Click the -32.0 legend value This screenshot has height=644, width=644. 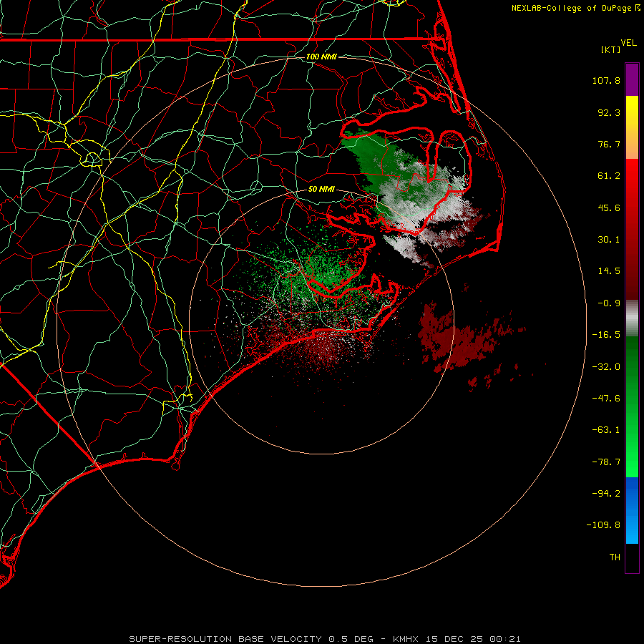[606, 367]
